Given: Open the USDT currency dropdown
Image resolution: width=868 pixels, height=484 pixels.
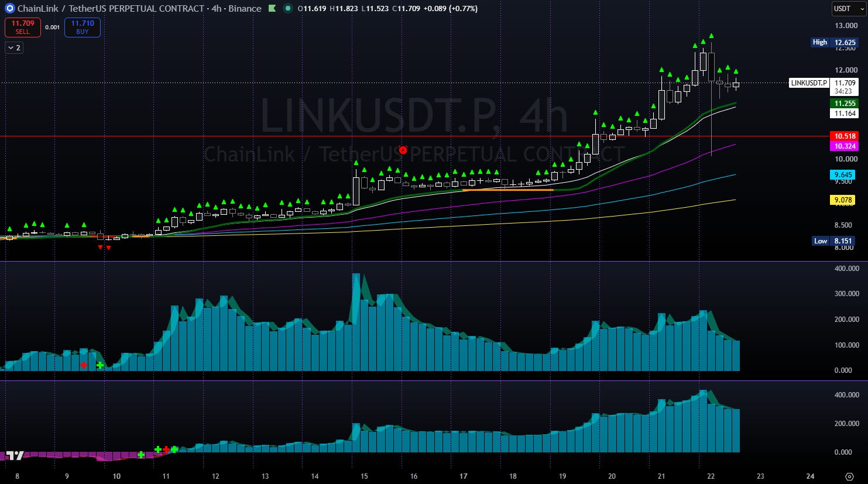Looking at the screenshot, I should [848, 9].
